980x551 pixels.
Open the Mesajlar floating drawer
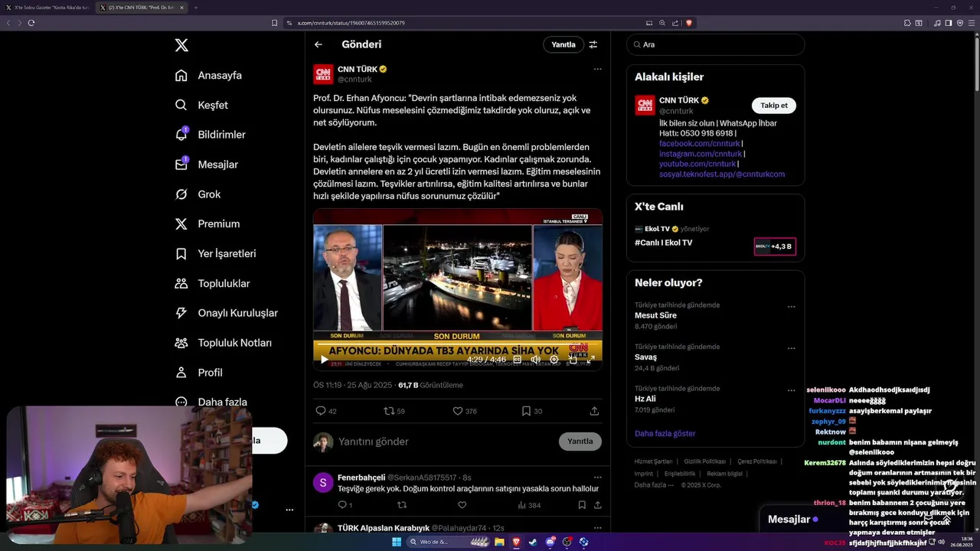click(794, 519)
